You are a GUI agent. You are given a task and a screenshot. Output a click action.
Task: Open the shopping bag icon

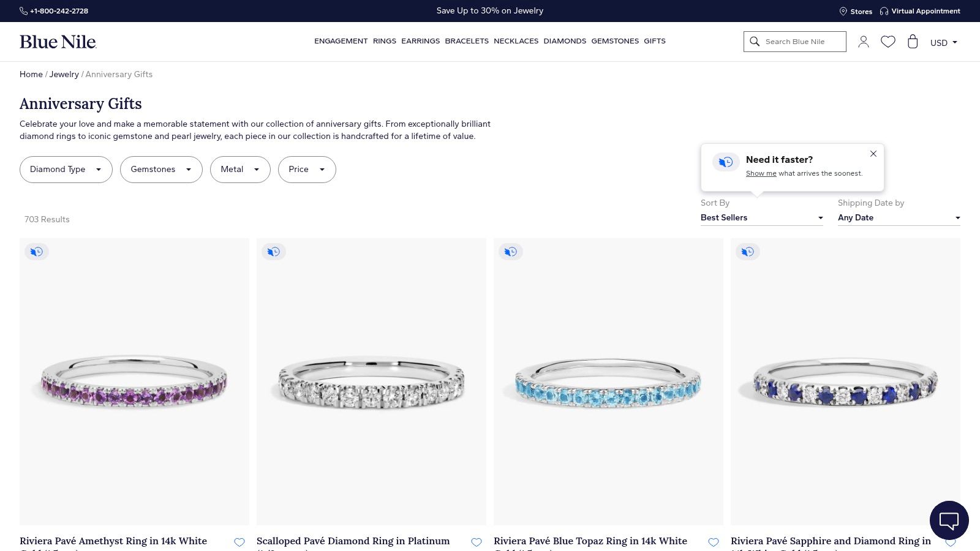point(913,42)
